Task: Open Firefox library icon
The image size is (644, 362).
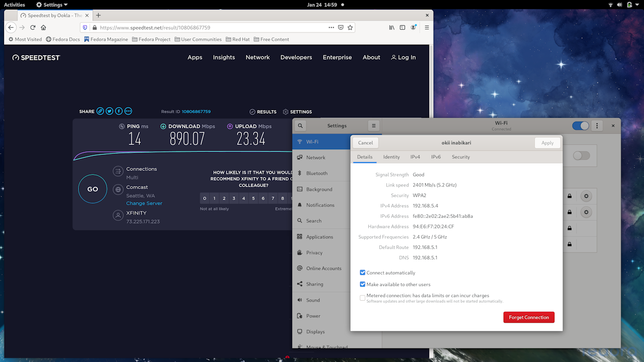Action: click(392, 28)
